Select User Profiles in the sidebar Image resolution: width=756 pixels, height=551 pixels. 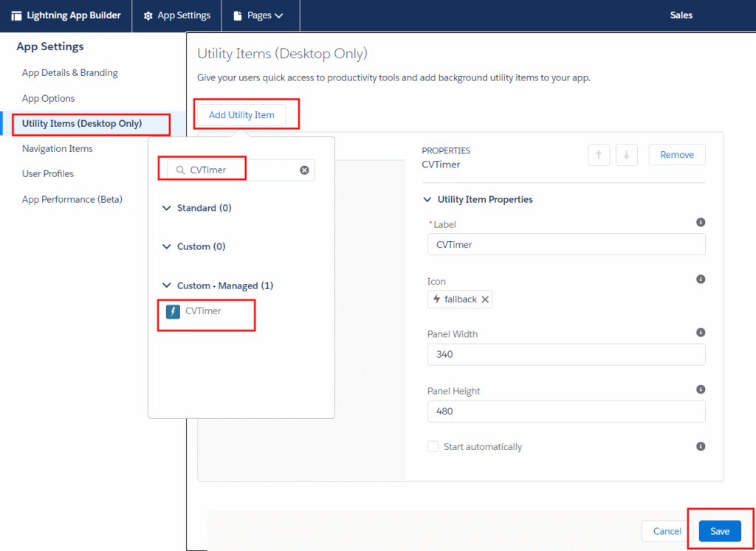(x=48, y=174)
